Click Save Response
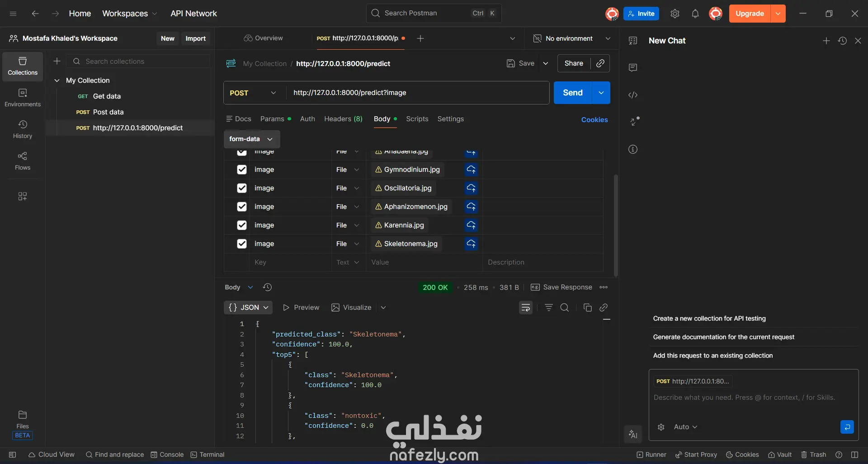This screenshot has width=868, height=464. point(561,287)
